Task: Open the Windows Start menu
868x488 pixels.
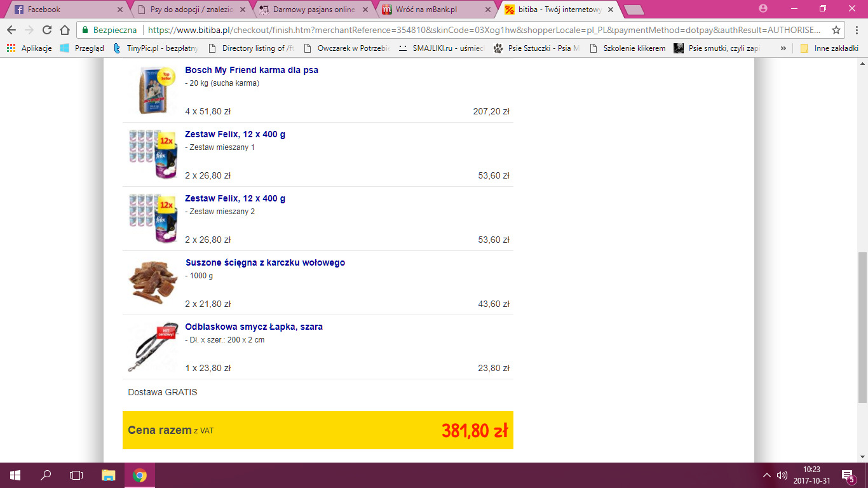Action: tap(15, 475)
